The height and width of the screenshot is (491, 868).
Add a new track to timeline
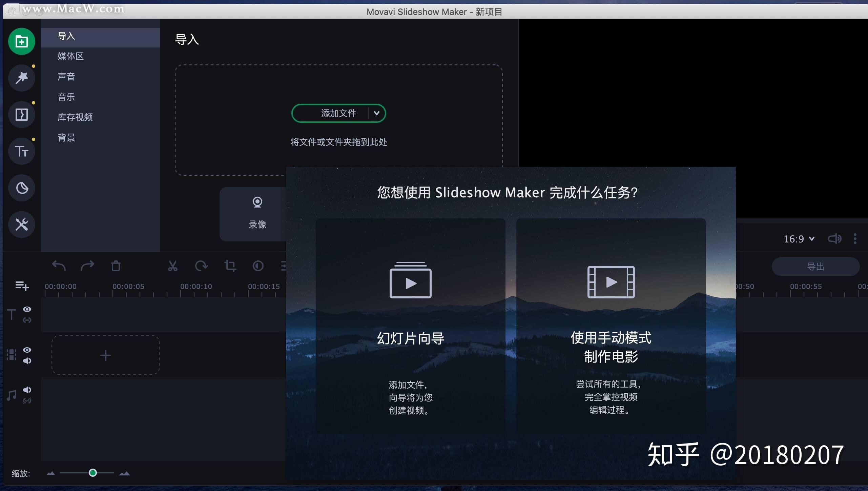22,286
